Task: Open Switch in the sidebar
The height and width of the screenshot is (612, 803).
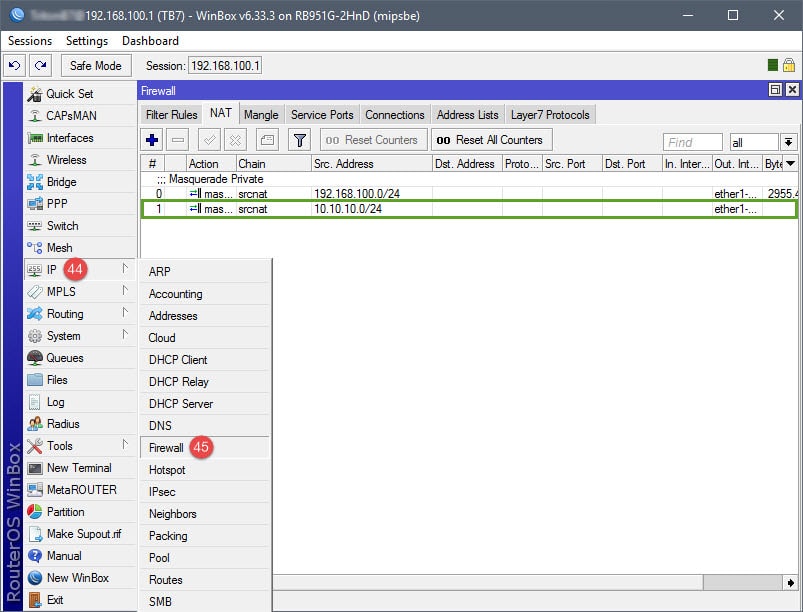Action: pyautogui.click(x=80, y=226)
